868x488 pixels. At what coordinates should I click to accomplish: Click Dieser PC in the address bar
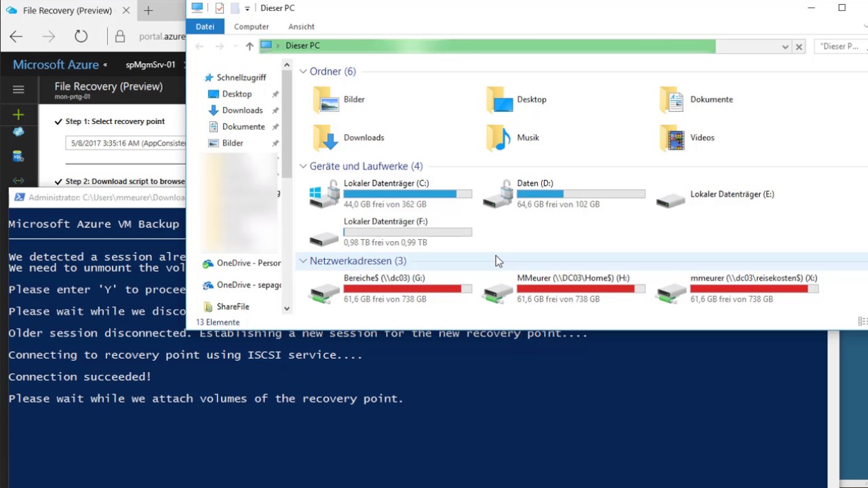302,46
